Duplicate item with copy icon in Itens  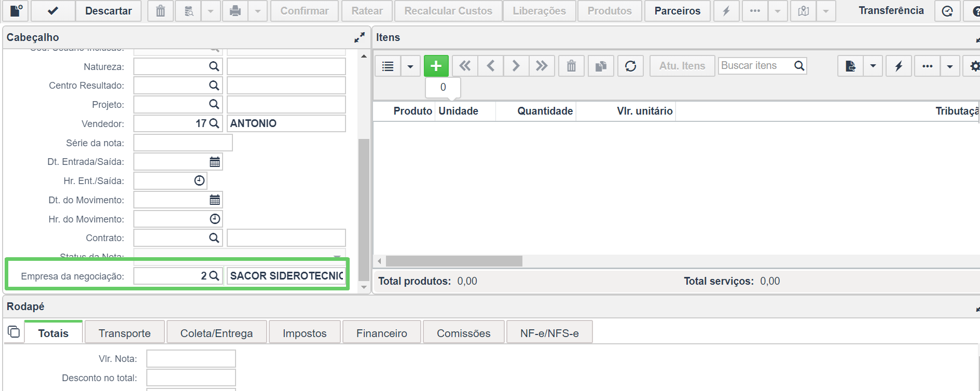pyautogui.click(x=601, y=66)
